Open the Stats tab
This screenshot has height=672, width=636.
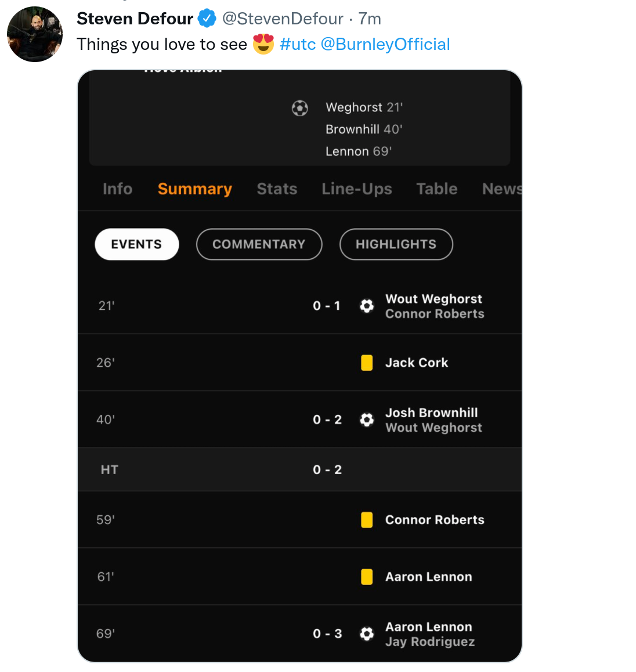tap(277, 189)
